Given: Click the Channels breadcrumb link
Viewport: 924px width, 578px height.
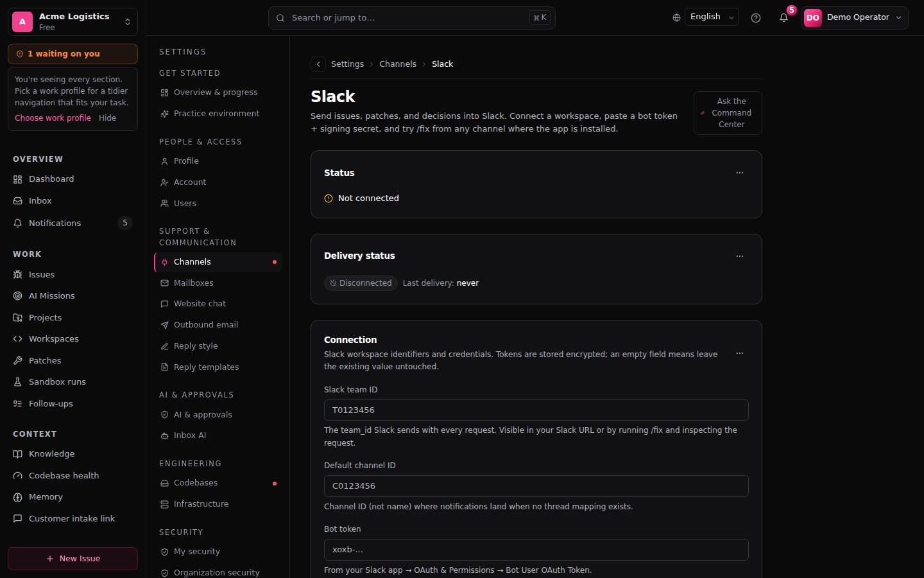Looking at the screenshot, I should [398, 64].
